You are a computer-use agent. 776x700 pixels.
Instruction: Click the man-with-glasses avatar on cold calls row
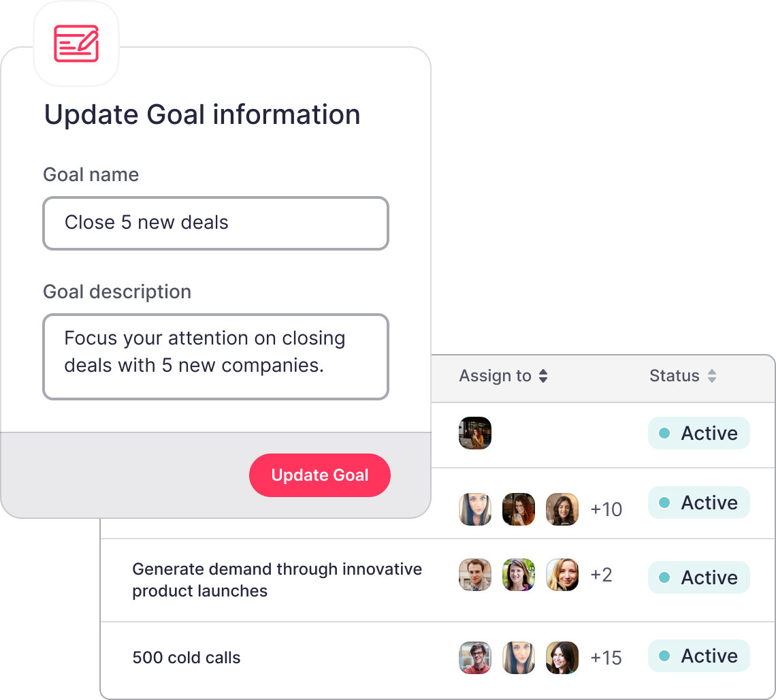[x=475, y=658]
